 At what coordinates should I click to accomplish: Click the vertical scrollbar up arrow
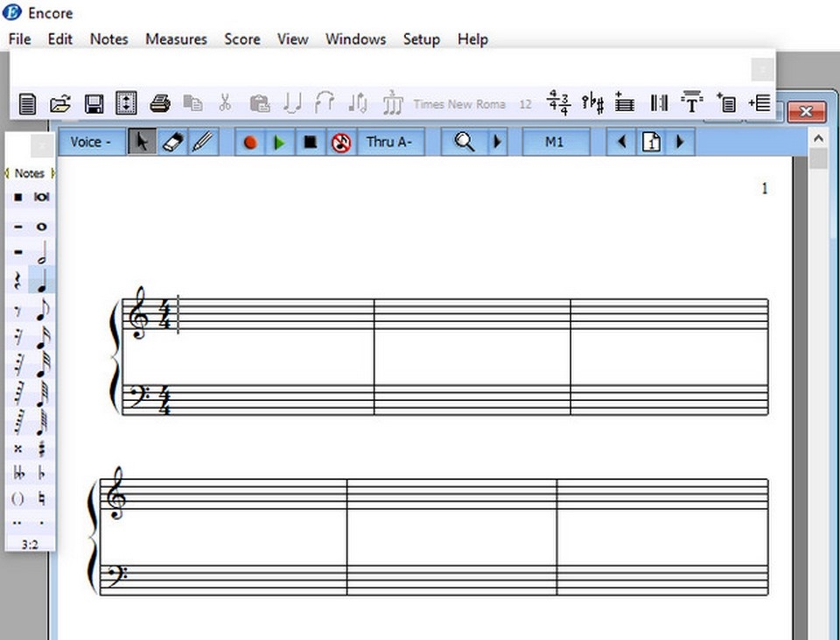pyautogui.click(x=818, y=138)
